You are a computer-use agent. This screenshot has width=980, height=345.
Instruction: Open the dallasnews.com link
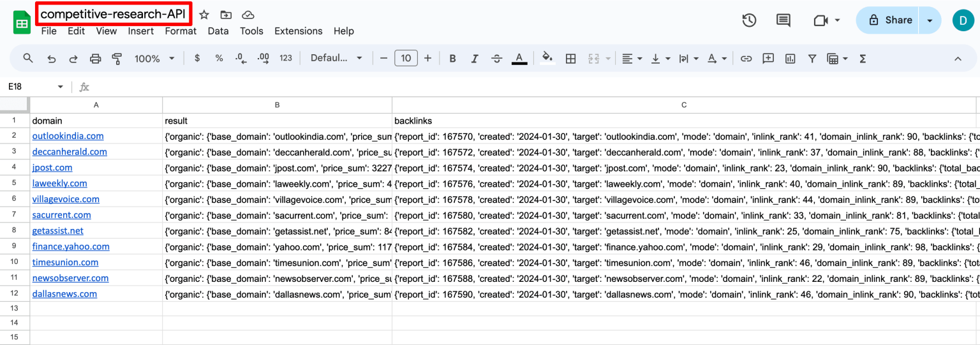(x=64, y=294)
